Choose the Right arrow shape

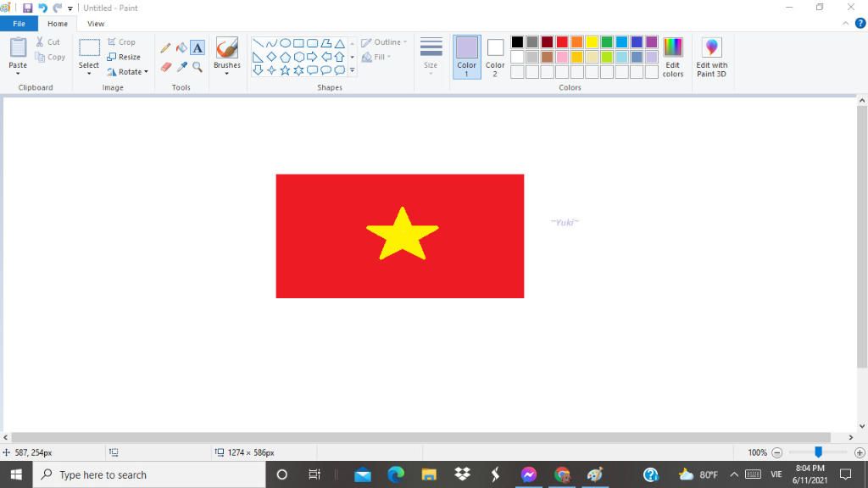[312, 57]
